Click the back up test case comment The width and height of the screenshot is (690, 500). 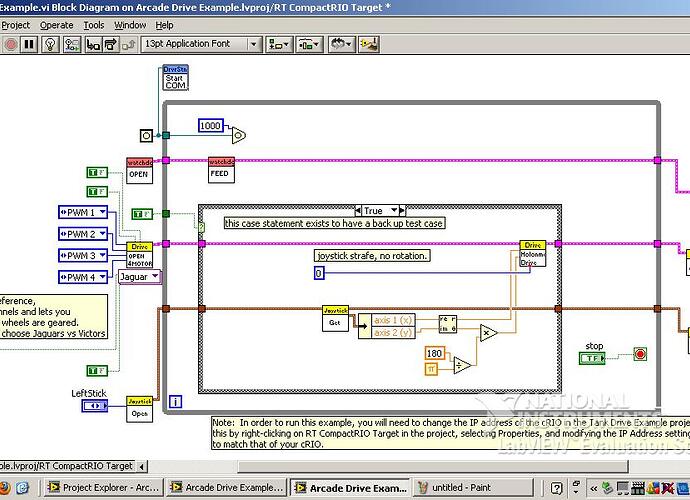click(334, 223)
